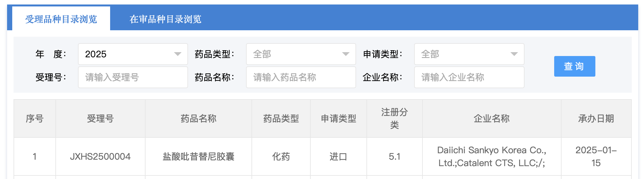Click the 承办日期 column header
Viewport: 644px width, 179px height.
[x=596, y=118]
